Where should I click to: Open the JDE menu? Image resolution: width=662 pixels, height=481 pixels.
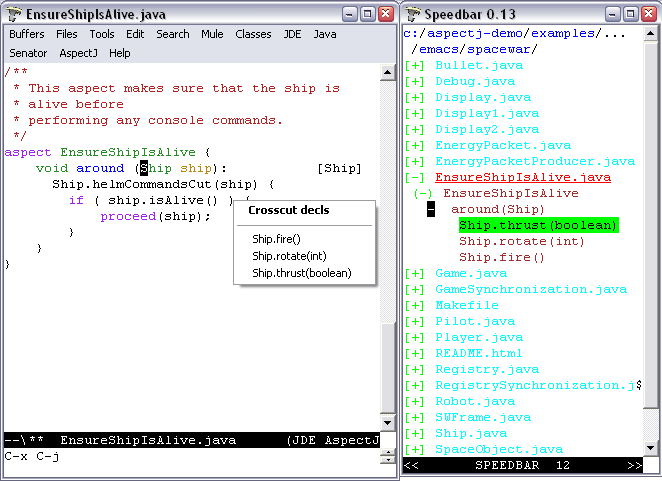pyautogui.click(x=292, y=34)
